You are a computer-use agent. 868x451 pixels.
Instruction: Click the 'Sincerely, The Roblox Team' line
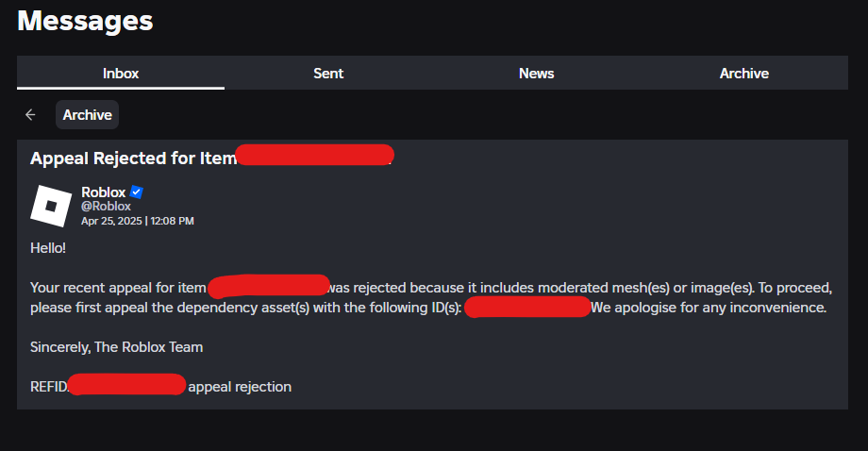pyautogui.click(x=116, y=346)
